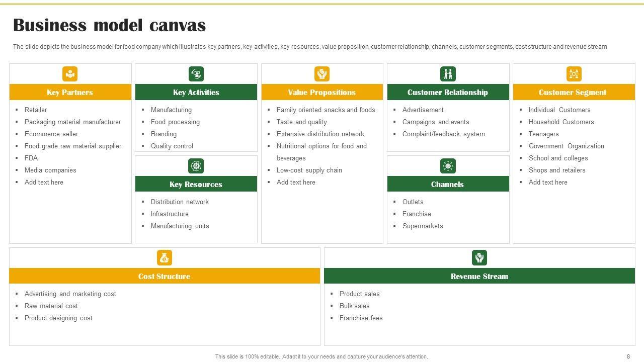The height and width of the screenshot is (362, 644).
Task: Click 'Family oriented snacks and foods'
Action: point(326,110)
